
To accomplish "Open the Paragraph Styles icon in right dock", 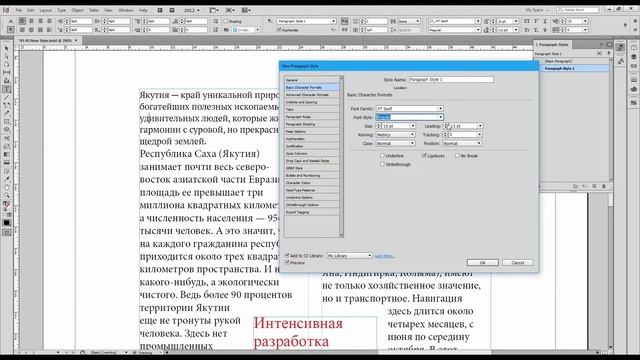I will 620,47.
